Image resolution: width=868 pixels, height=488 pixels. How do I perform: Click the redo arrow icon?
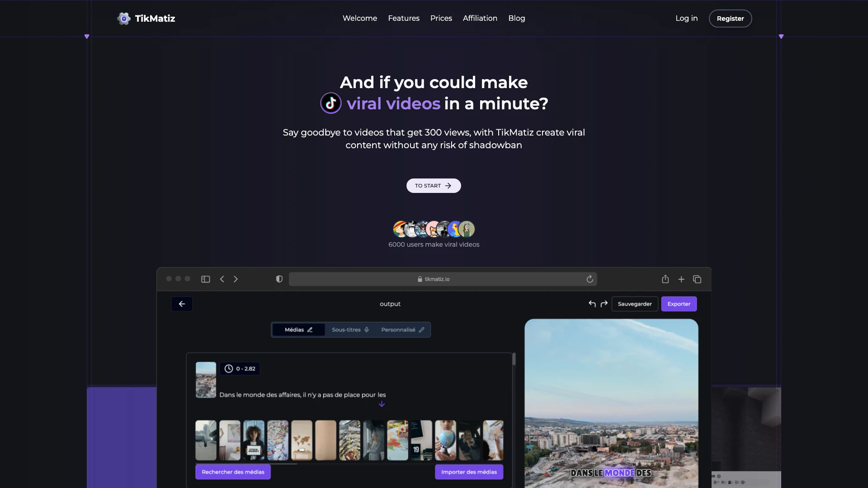click(x=604, y=304)
